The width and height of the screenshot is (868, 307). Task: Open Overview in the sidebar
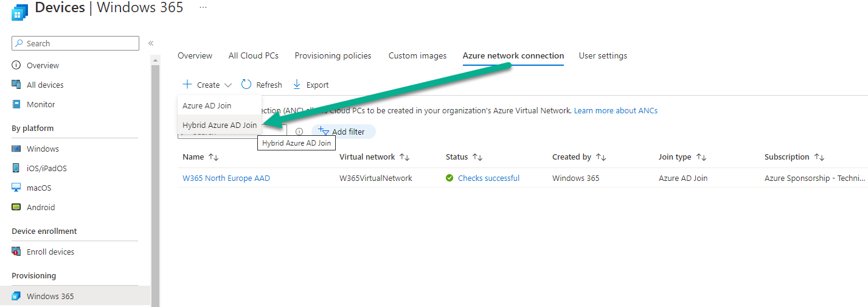43,65
